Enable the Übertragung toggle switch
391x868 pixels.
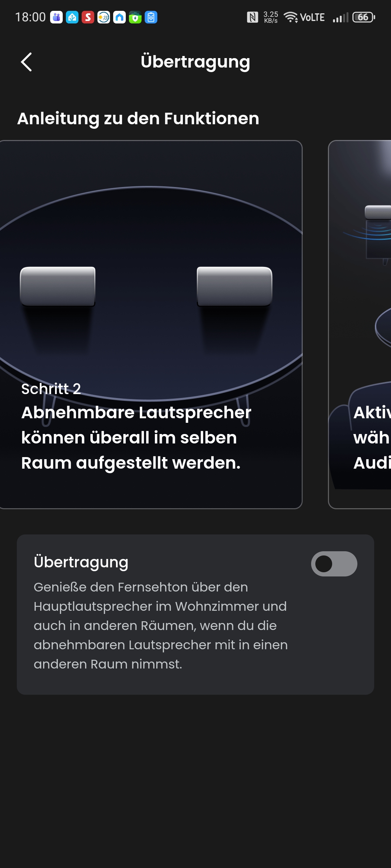(x=334, y=564)
